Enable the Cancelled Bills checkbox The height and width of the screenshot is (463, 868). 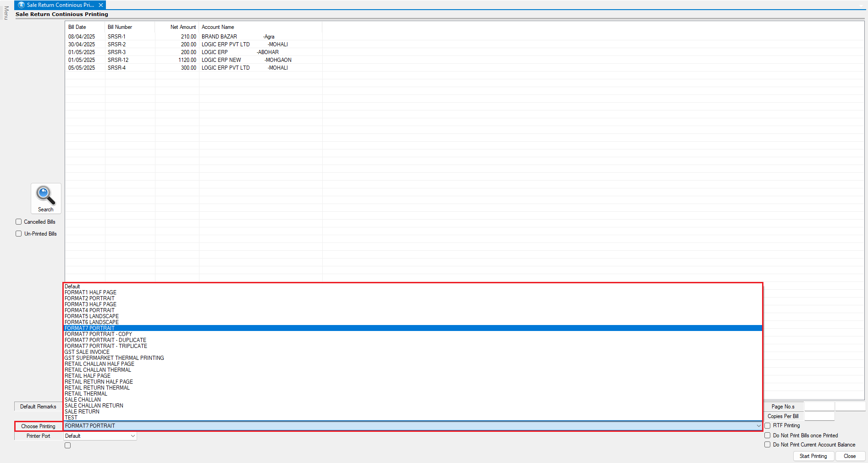pyautogui.click(x=19, y=222)
